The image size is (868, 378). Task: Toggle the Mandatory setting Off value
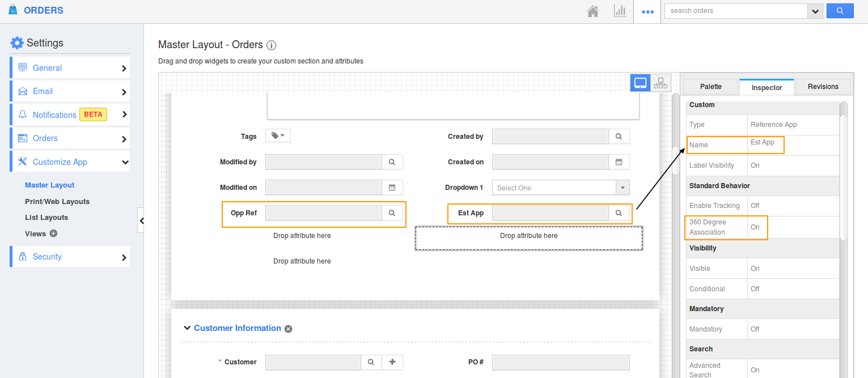[x=755, y=329]
